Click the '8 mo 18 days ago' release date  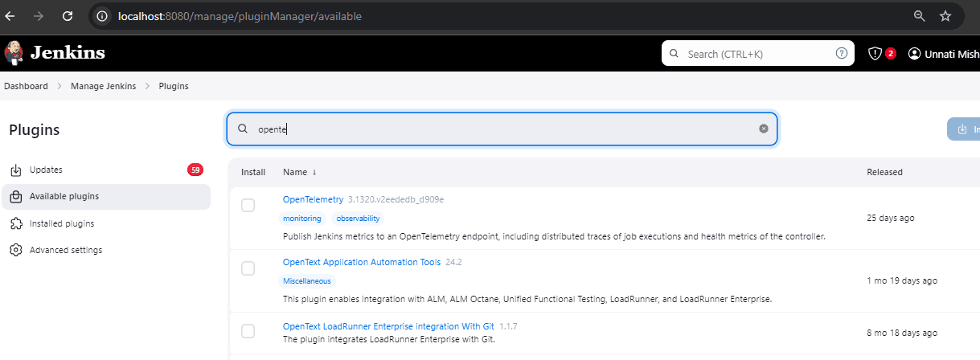[902, 333]
